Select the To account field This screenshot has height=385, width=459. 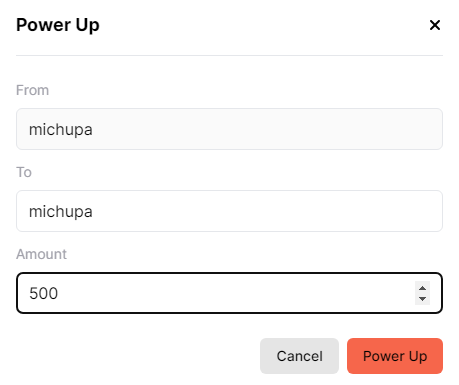229,211
